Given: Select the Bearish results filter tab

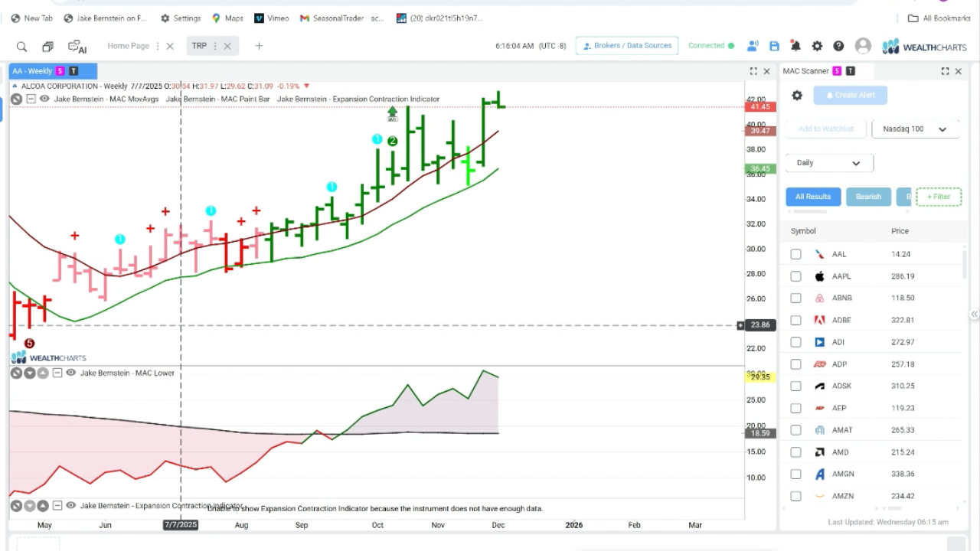Looking at the screenshot, I should click(x=868, y=197).
